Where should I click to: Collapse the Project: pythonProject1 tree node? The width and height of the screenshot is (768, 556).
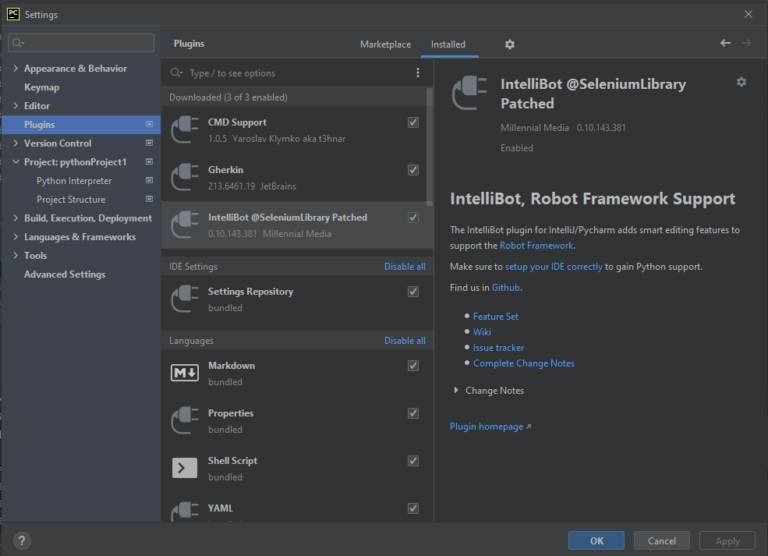[16, 162]
